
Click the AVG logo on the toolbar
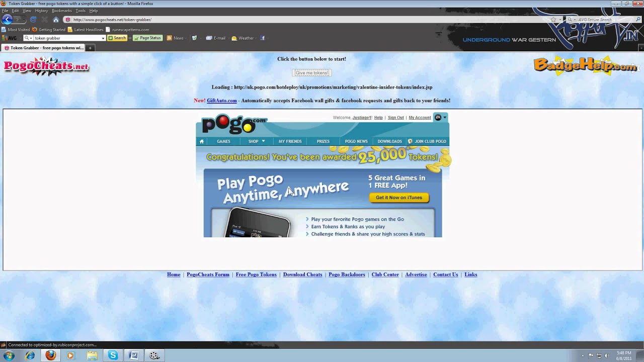[10, 38]
